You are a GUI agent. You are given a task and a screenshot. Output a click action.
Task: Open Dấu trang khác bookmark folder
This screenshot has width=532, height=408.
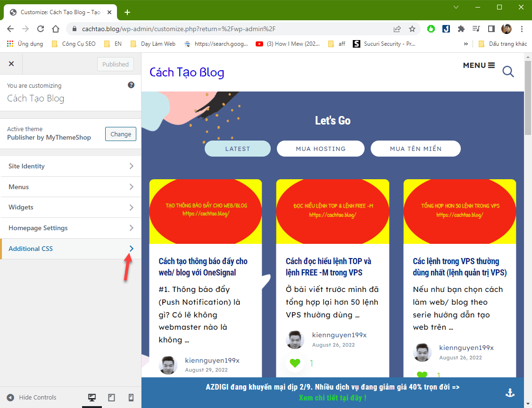503,44
